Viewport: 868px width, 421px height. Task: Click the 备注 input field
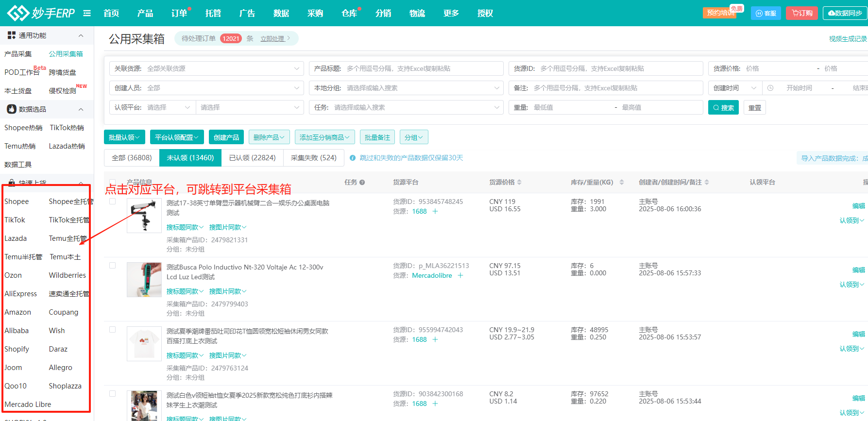pyautogui.click(x=606, y=88)
